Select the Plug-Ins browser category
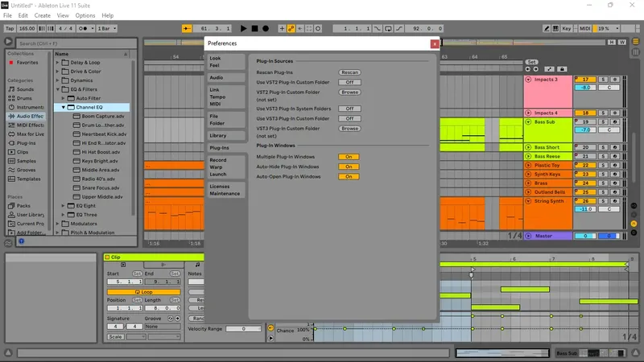 pos(26,143)
